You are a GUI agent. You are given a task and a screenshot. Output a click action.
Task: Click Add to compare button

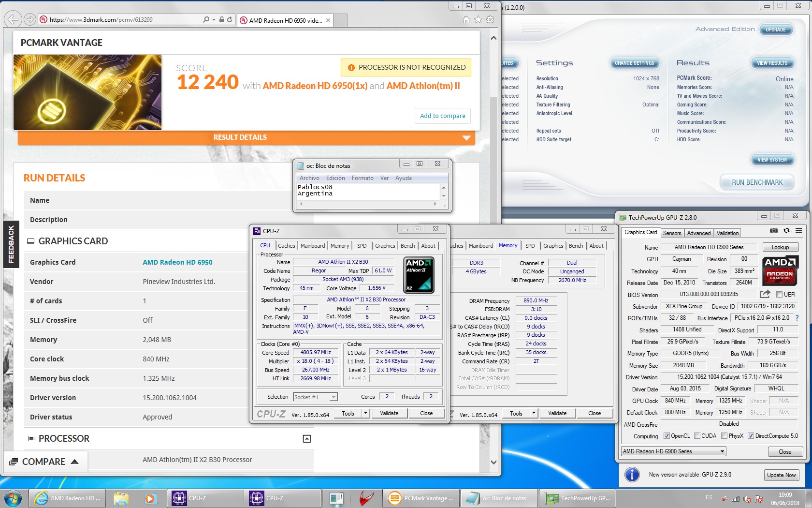coord(442,116)
